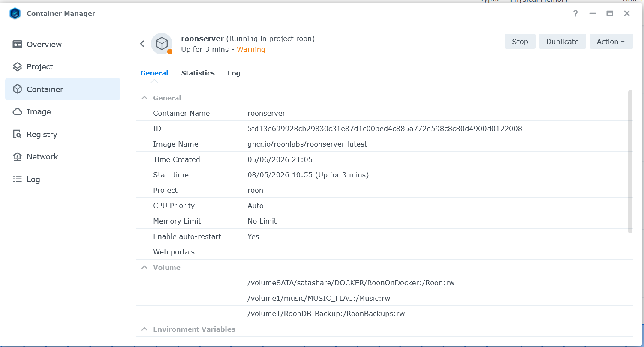Viewport: 644px width, 347px height.
Task: Stop the roonserver container
Action: click(520, 42)
